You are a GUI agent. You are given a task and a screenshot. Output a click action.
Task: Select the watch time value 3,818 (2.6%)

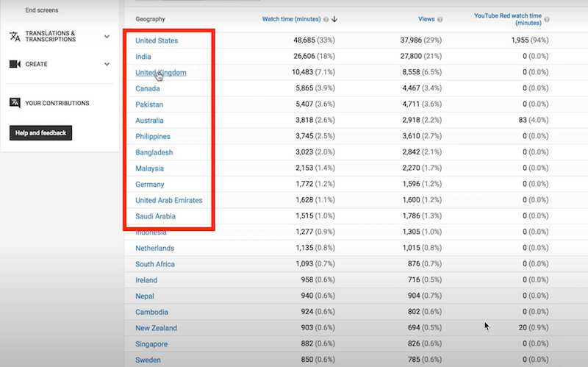click(315, 120)
